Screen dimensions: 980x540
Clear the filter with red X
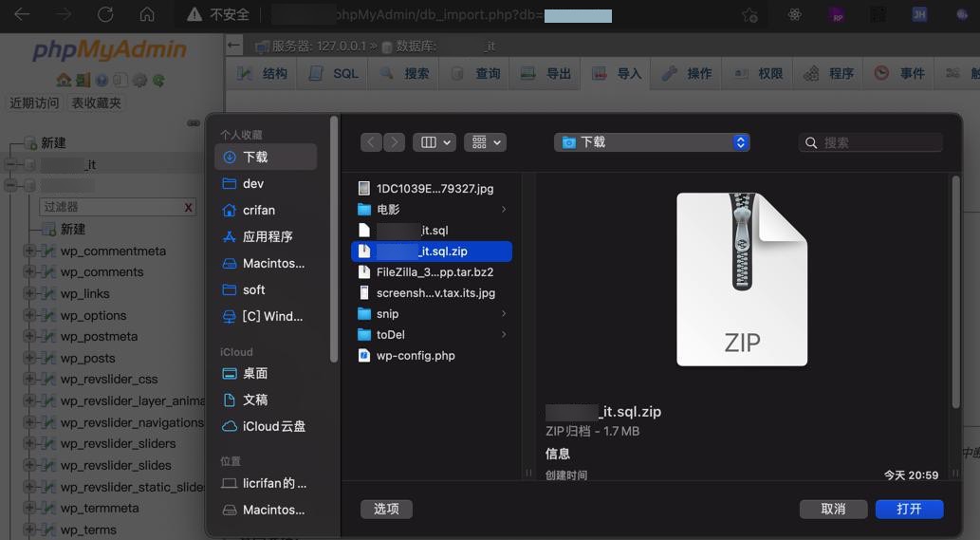pos(188,208)
